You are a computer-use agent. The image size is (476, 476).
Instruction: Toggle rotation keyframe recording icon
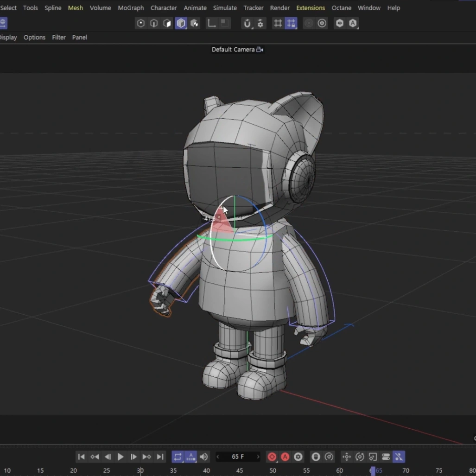click(359, 457)
